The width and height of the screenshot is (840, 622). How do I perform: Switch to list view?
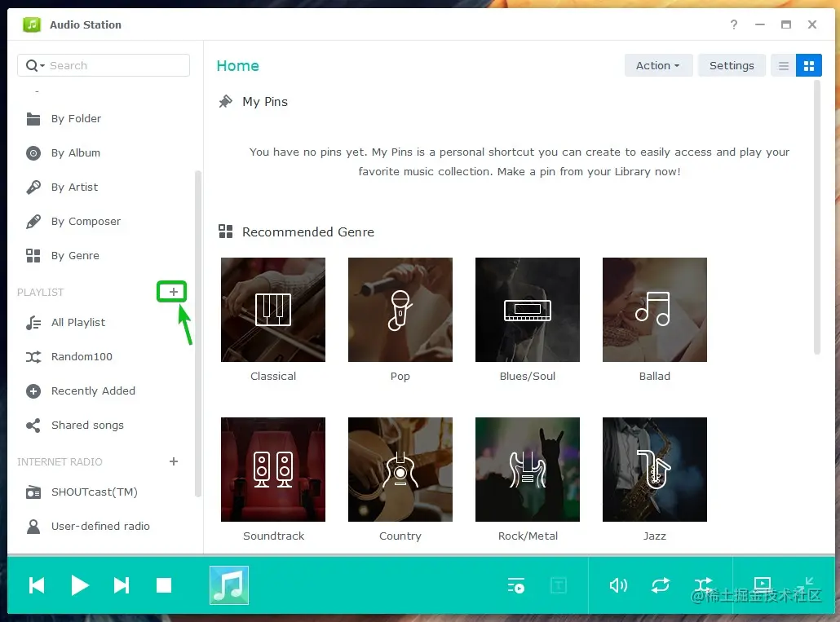click(783, 66)
